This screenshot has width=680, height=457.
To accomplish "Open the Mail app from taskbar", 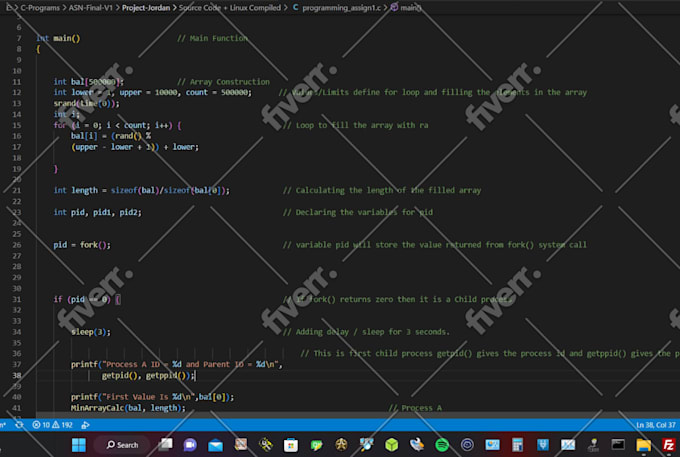I will coord(215,445).
